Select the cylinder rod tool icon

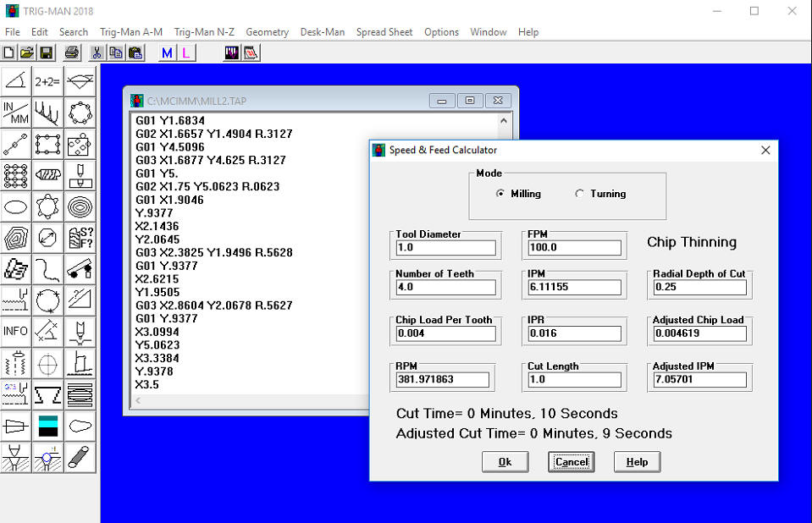point(80,457)
